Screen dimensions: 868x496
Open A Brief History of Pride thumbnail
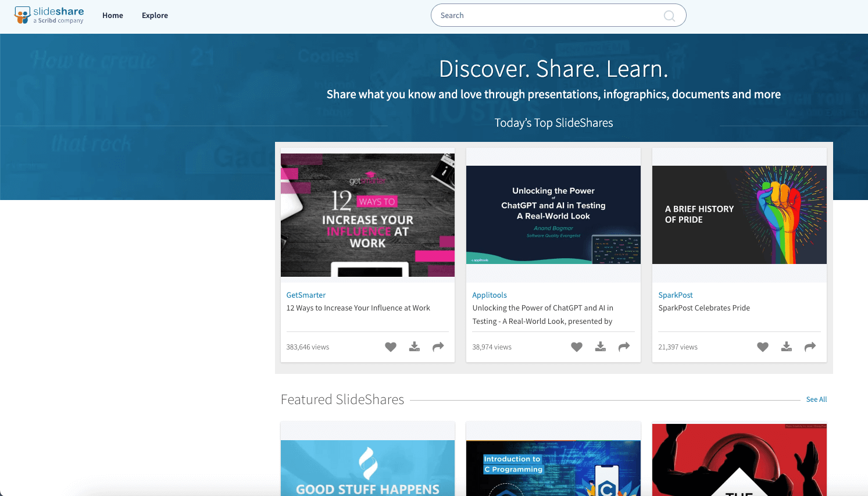[740, 215]
